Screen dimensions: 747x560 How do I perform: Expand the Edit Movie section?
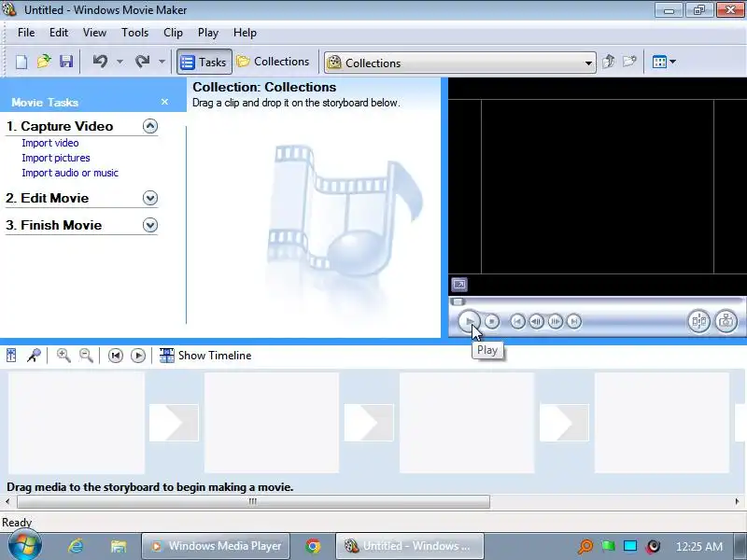150,198
